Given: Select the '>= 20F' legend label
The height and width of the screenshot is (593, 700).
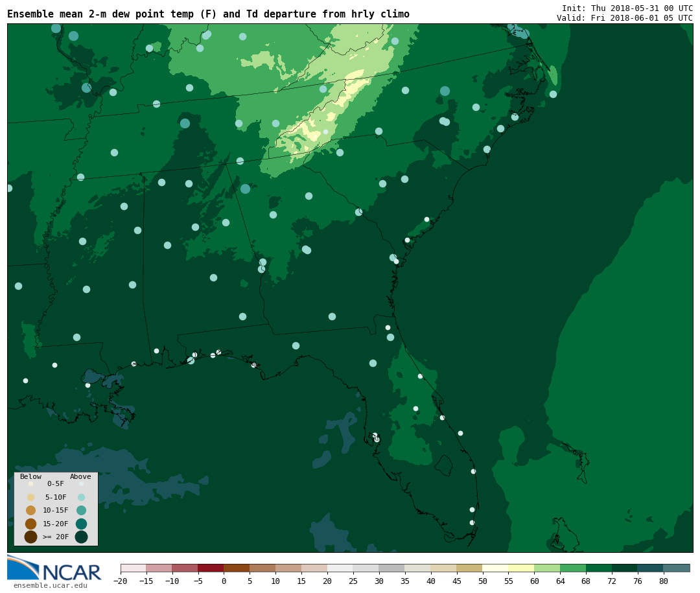Looking at the screenshot, I should [x=56, y=537].
